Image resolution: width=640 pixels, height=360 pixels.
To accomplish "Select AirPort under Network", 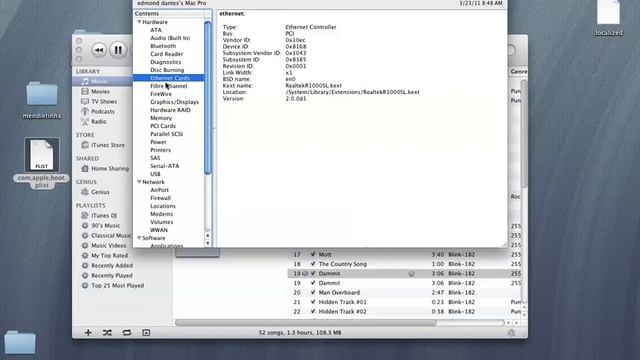I will point(159,190).
